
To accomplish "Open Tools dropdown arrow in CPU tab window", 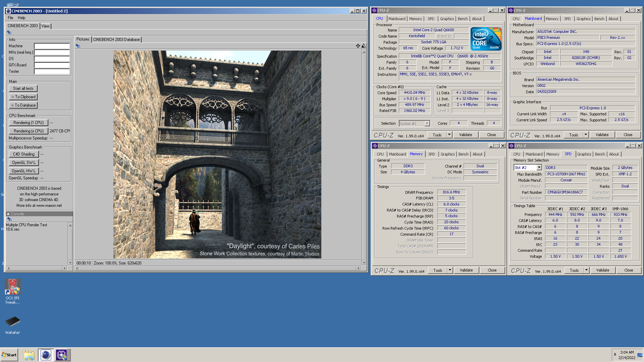I will coord(449,135).
